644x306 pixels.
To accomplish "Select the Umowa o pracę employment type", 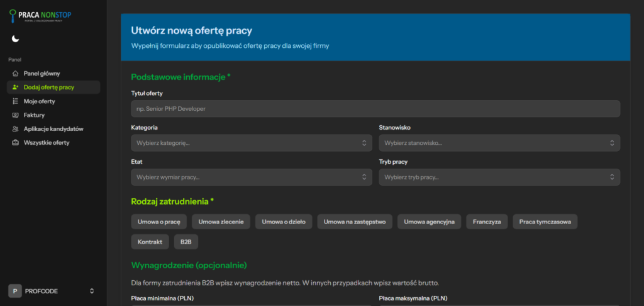I will pos(158,222).
